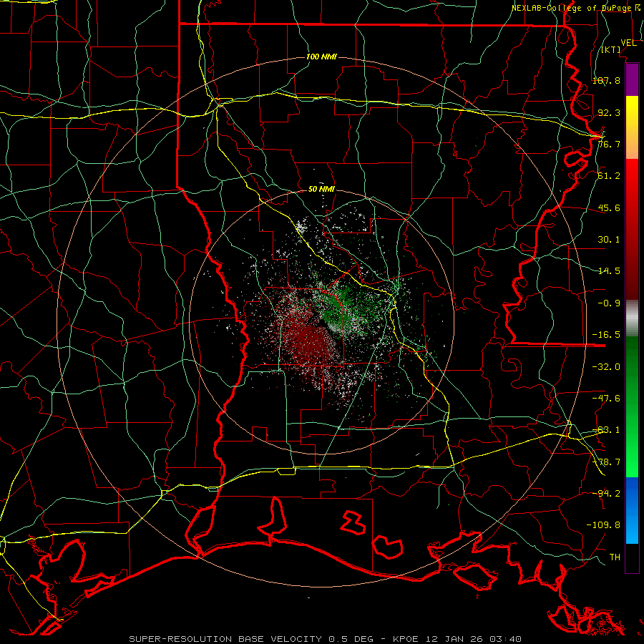Viewport: 644px width, 644px height.
Task: Click the purple band on velocity scale
Action: click(x=632, y=79)
